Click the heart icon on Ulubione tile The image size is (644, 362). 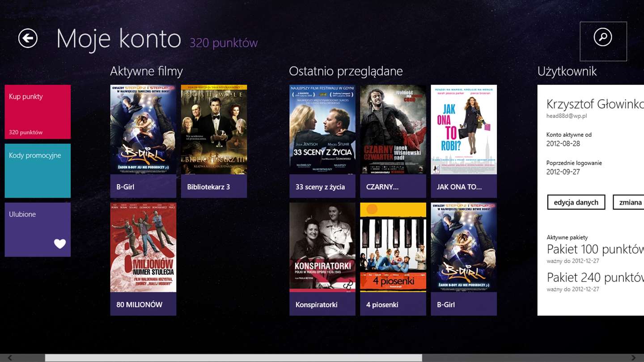click(60, 244)
